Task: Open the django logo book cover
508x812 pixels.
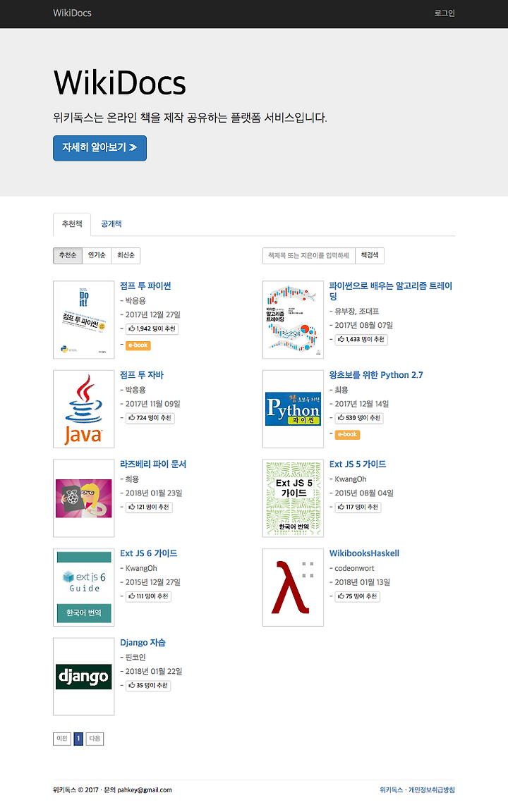Action: [84, 677]
